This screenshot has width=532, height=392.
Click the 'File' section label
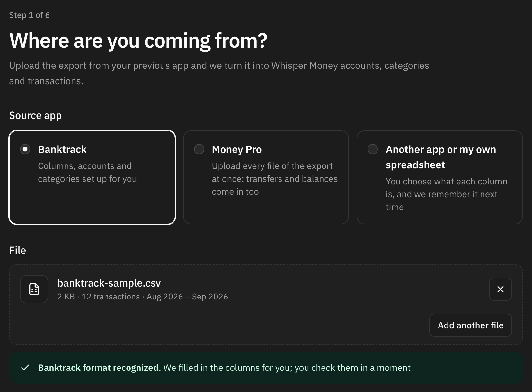click(x=17, y=250)
